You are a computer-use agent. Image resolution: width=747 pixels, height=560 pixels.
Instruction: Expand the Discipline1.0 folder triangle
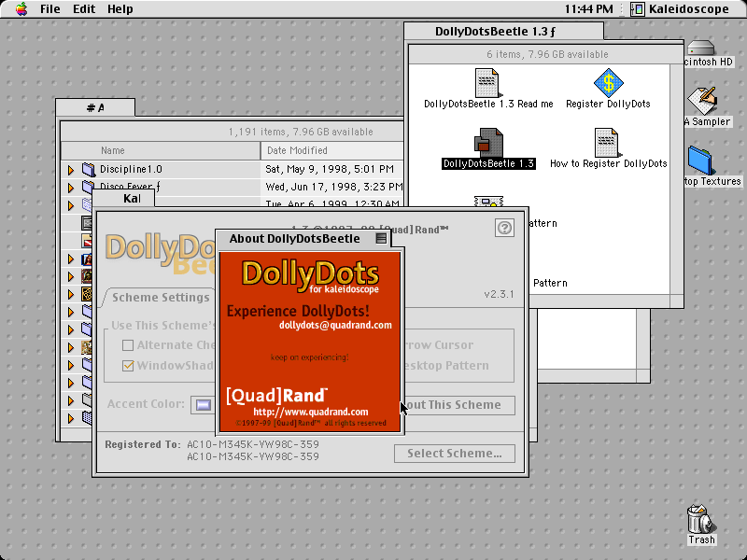point(71,170)
